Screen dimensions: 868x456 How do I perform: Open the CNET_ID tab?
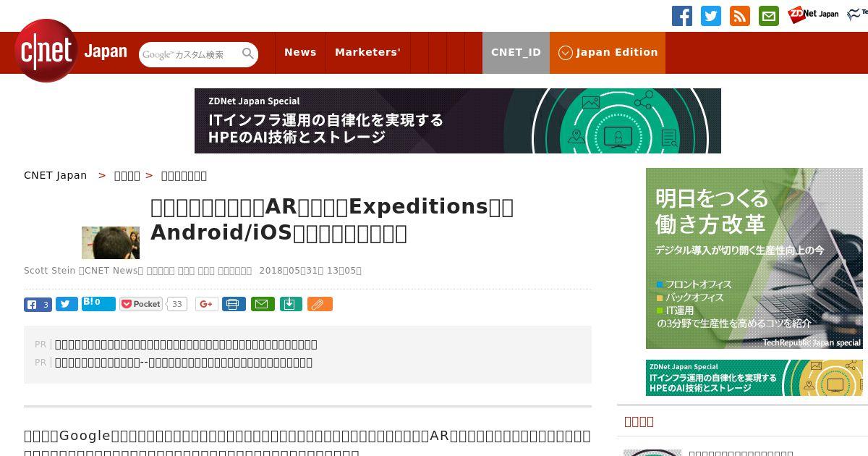tap(516, 52)
